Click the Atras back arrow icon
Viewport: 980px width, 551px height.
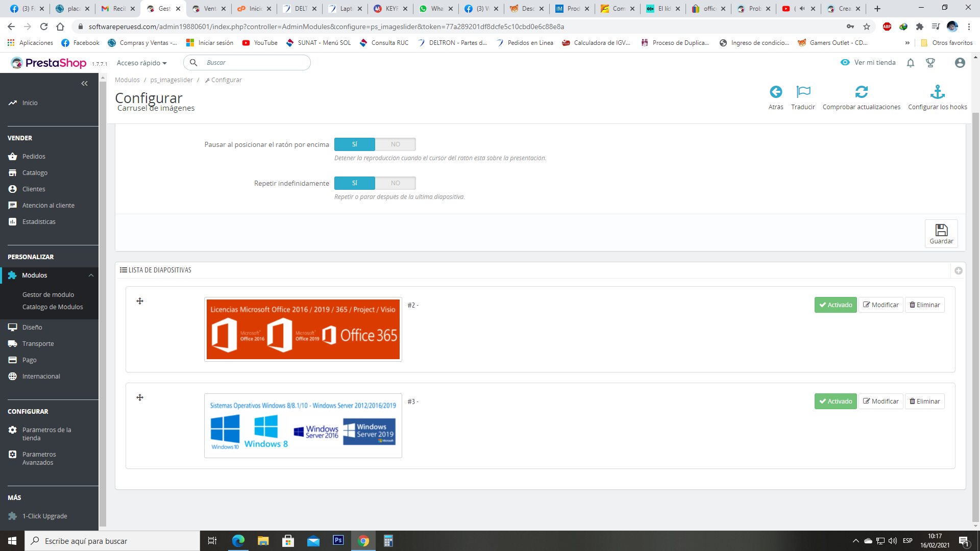pyautogui.click(x=775, y=92)
